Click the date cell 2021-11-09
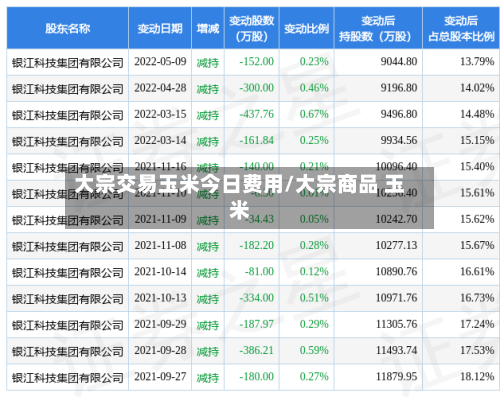 coord(160,219)
